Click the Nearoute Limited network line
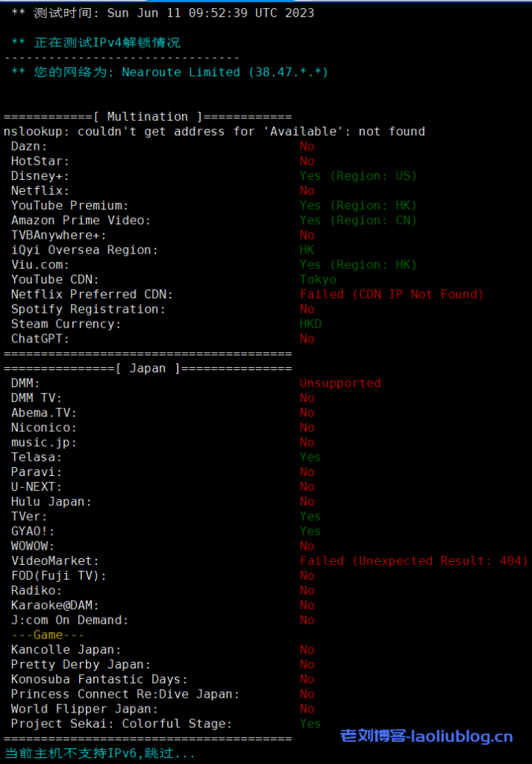The height and width of the screenshot is (764, 532). click(x=170, y=72)
